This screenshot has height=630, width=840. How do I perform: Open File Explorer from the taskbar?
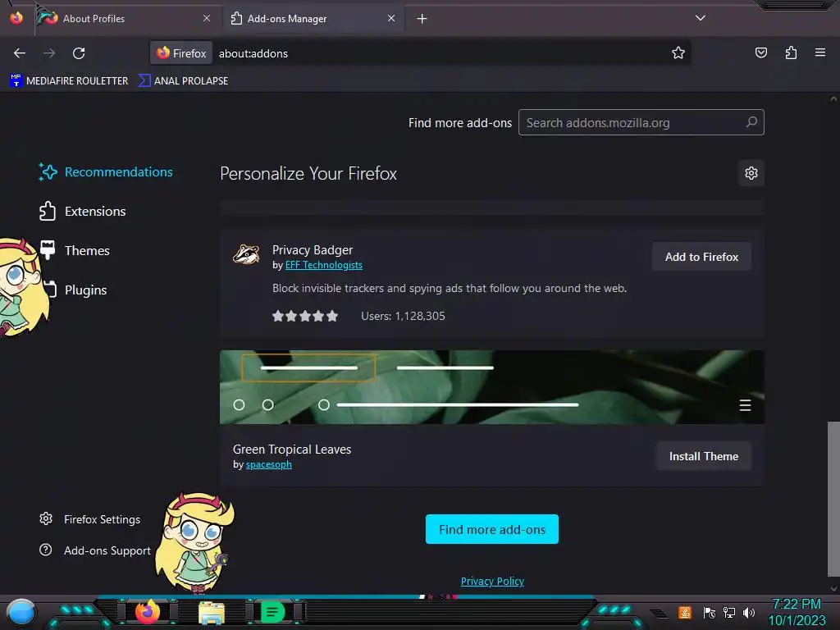211,613
